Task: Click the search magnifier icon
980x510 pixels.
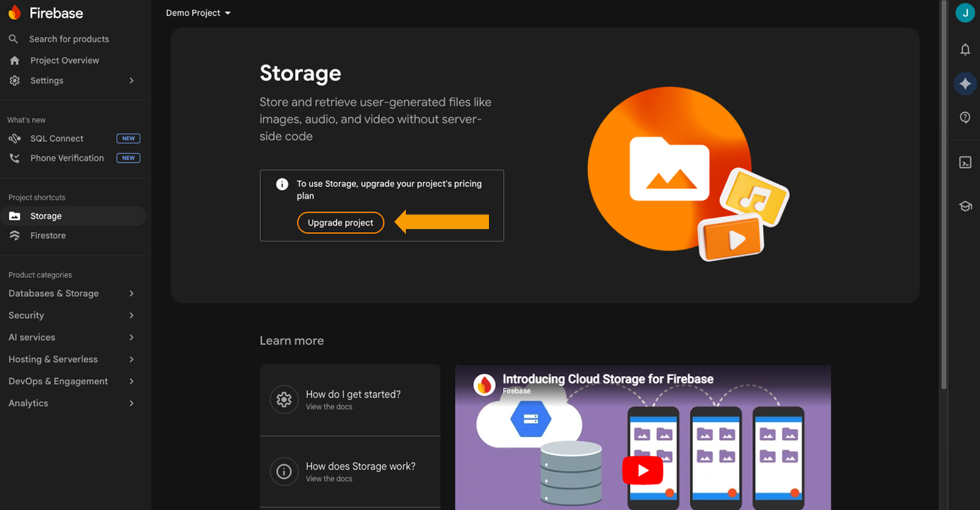Action: point(13,39)
